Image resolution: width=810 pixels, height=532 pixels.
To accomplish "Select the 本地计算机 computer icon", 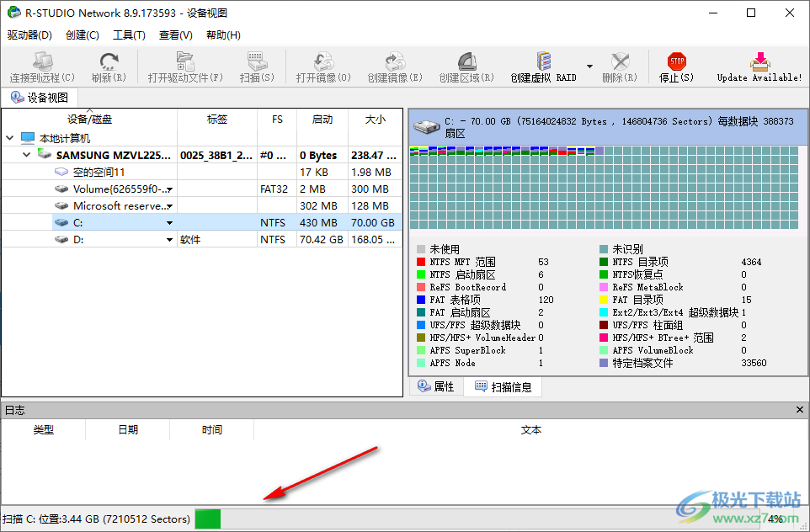I will tap(28, 138).
